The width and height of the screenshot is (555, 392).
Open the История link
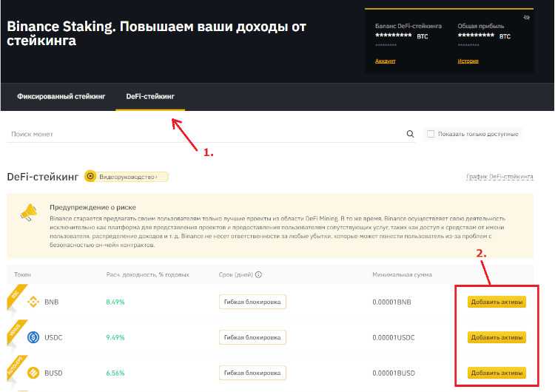point(468,61)
